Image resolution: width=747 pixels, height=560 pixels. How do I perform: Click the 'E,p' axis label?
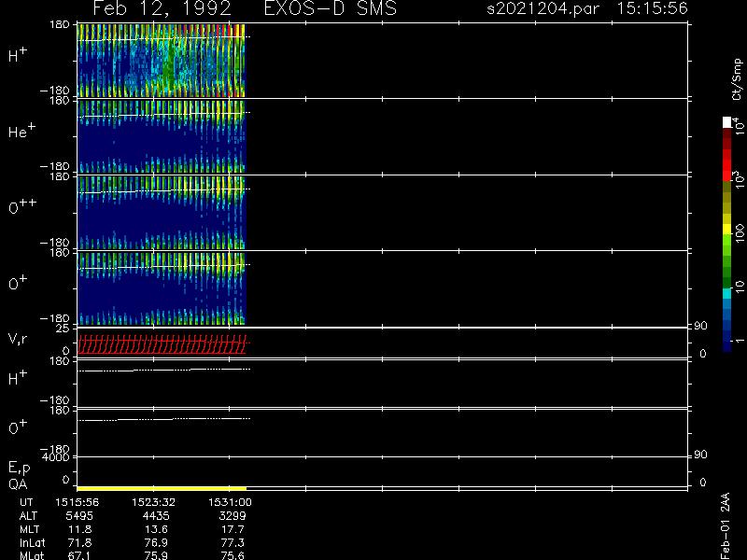click(19, 469)
